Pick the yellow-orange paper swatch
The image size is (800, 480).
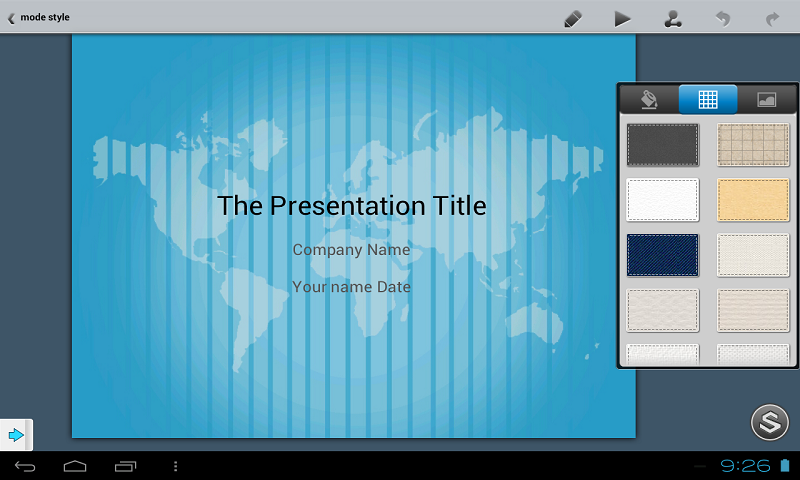753,199
